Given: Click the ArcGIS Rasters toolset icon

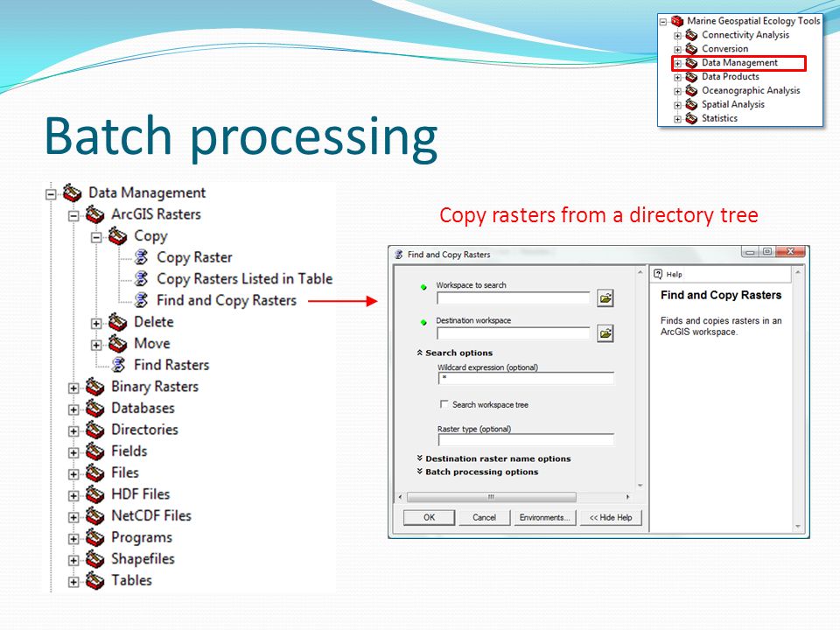Looking at the screenshot, I should pos(94,214).
